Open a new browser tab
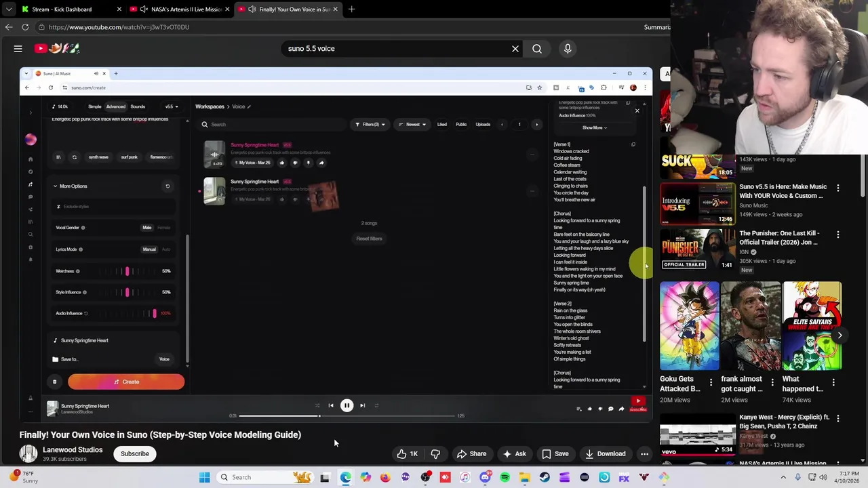The image size is (868, 488). (x=351, y=9)
